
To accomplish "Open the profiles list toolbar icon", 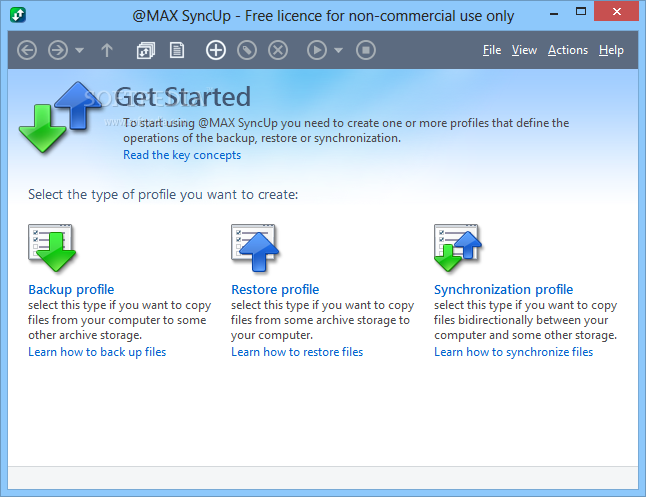I will click(x=145, y=50).
